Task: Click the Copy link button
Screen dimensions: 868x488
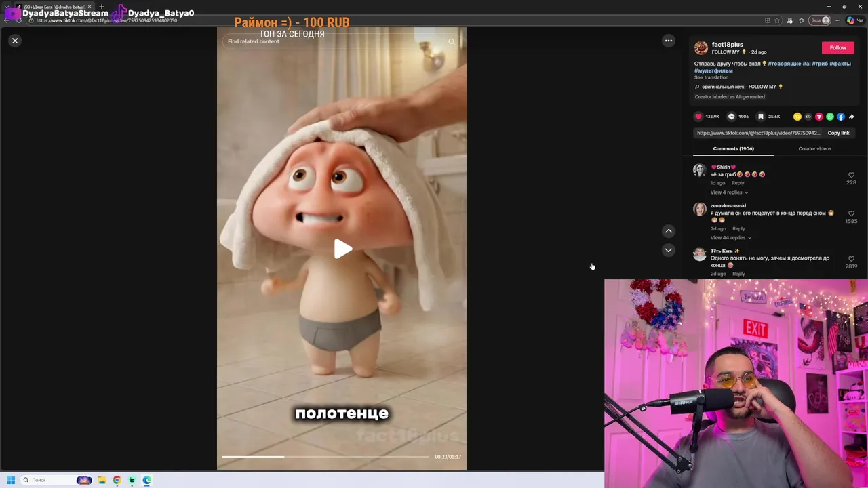Action: pos(839,133)
